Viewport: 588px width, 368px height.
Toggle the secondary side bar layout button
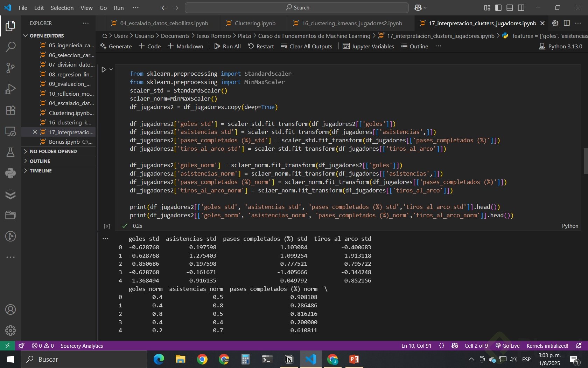point(521,8)
